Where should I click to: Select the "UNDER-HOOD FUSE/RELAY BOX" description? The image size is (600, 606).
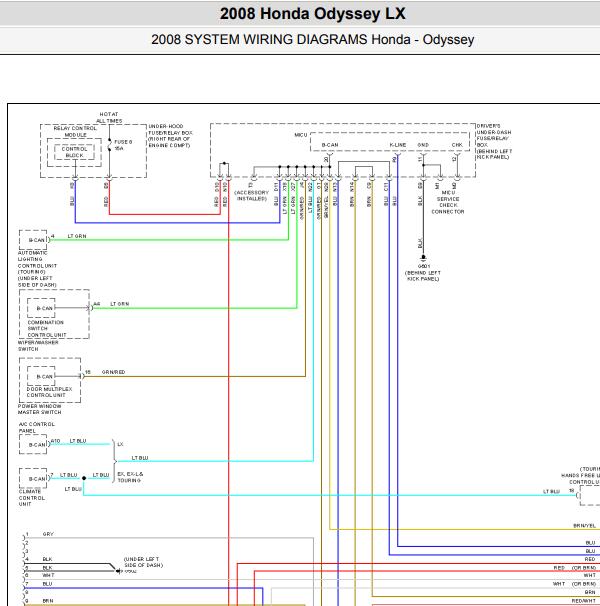click(x=170, y=136)
